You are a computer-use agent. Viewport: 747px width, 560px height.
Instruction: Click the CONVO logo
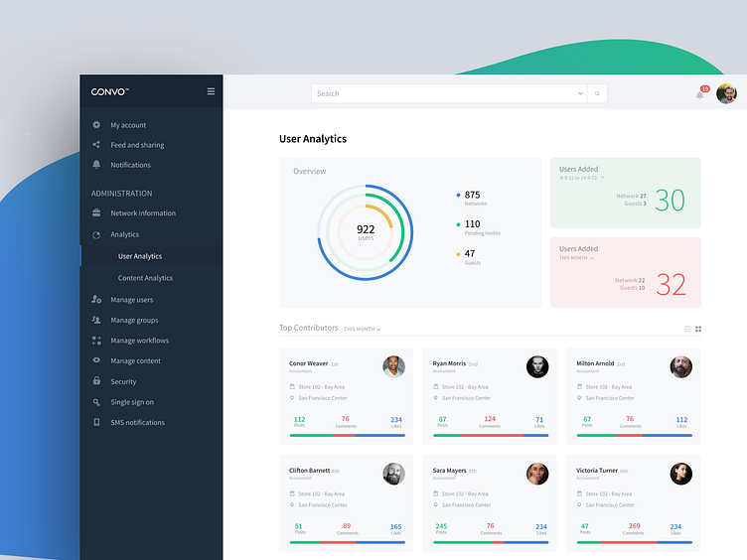(x=109, y=92)
